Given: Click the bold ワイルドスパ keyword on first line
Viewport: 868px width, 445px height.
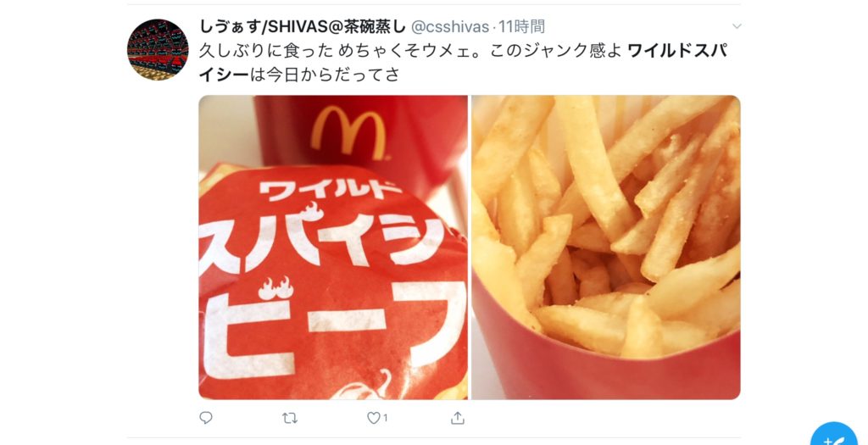Looking at the screenshot, I should coord(677,50).
